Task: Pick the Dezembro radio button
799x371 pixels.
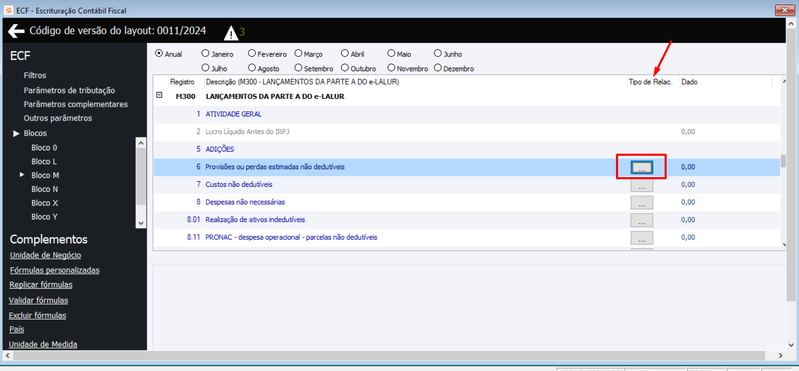Action: (x=438, y=68)
